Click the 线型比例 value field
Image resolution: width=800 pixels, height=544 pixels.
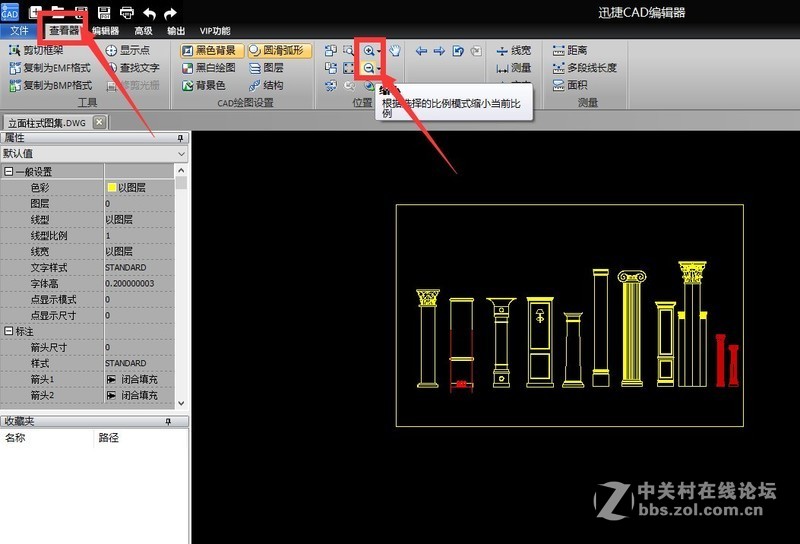click(x=139, y=235)
